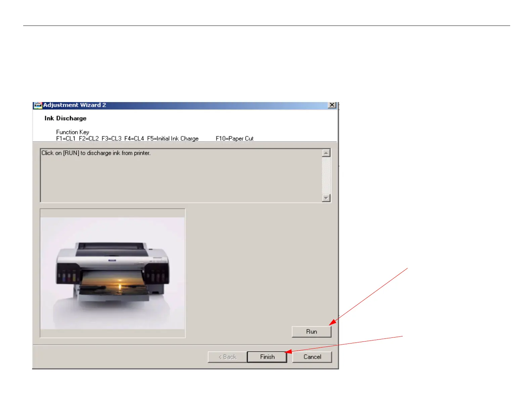
Task: Click the Run button to discharge ink
Action: tap(311, 331)
